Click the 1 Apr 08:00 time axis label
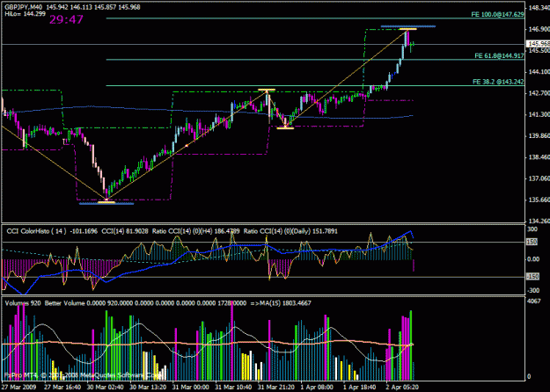The image size is (550, 392). click(x=318, y=388)
